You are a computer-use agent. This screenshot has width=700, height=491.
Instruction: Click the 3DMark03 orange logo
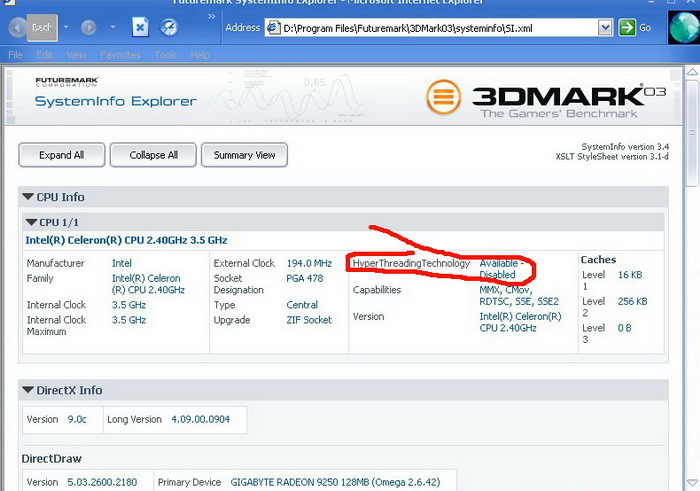pyautogui.click(x=445, y=98)
